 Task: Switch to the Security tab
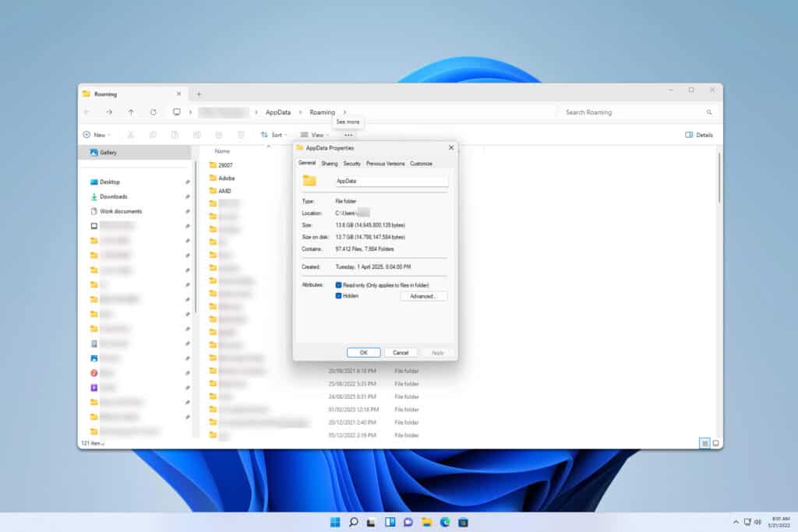point(351,164)
